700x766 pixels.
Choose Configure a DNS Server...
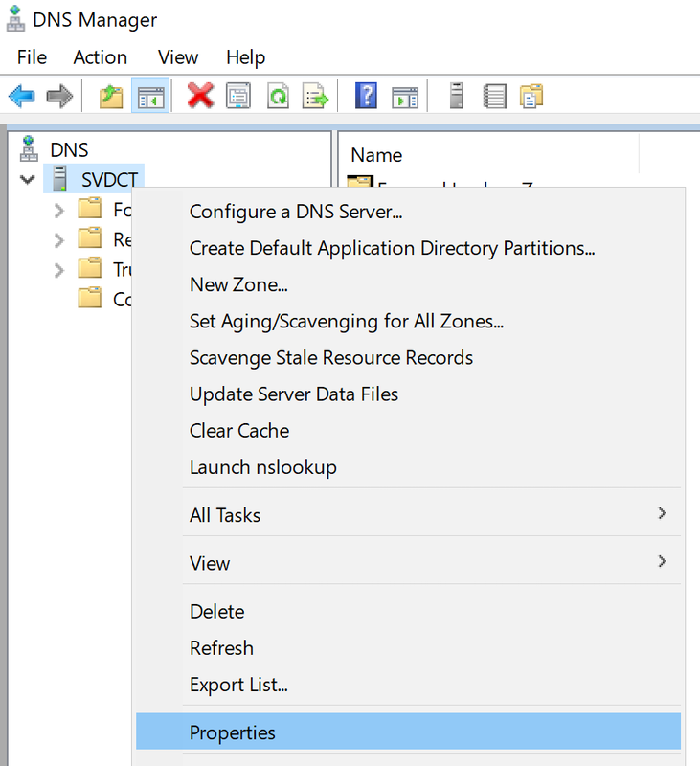[x=408, y=212]
